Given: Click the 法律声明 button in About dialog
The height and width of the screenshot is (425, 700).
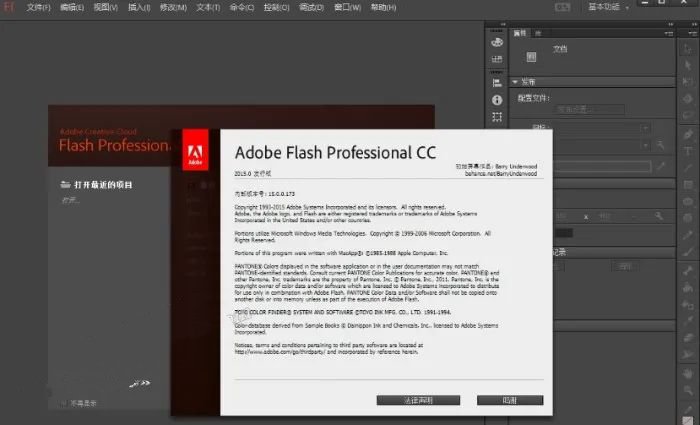Looking at the screenshot, I should coord(418,400).
